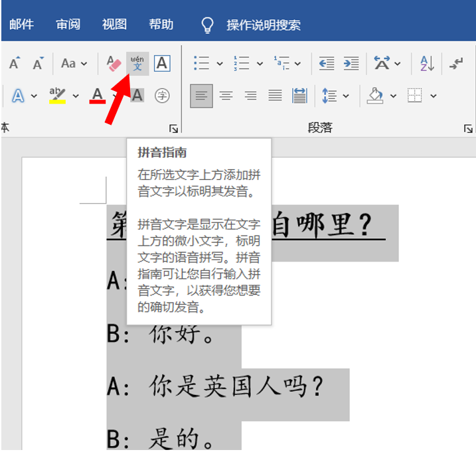Screen dimensions: 476x456
Task: Expand the Borders dropdown arrow
Action: pyautogui.click(x=434, y=96)
